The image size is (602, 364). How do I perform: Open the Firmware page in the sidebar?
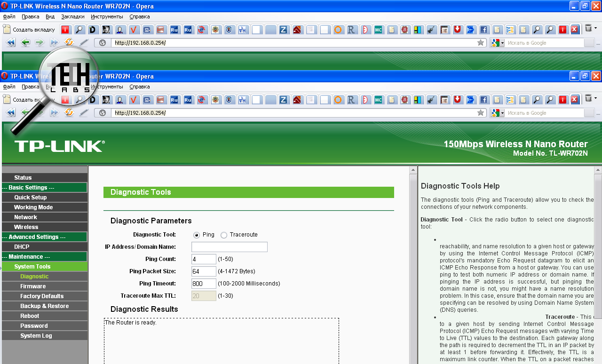33,286
